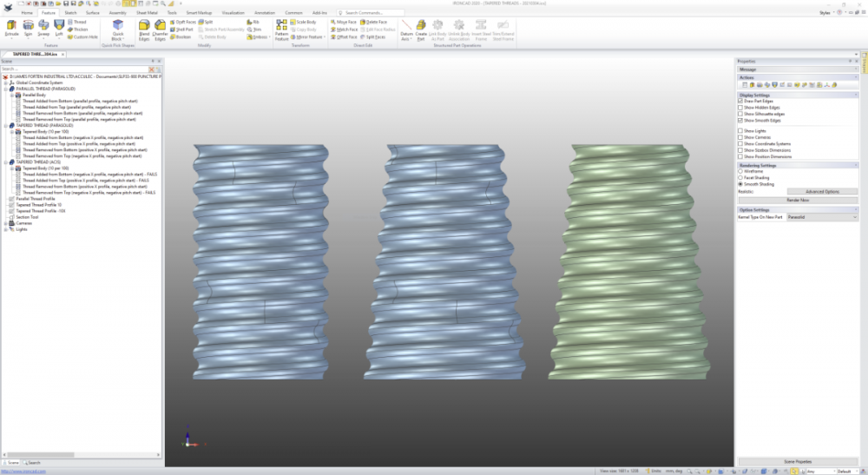868x475 pixels.
Task: Select the Pattern Feature tool
Action: pyautogui.click(x=282, y=30)
